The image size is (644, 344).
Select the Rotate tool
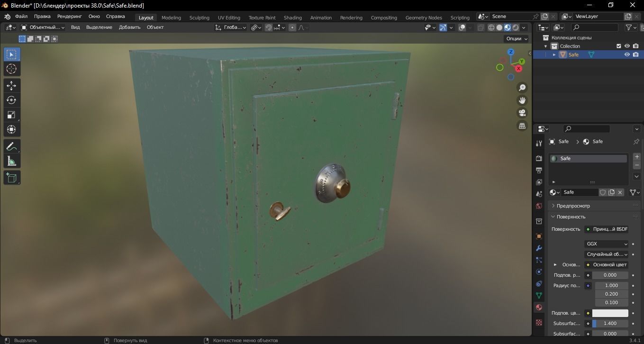(12, 100)
